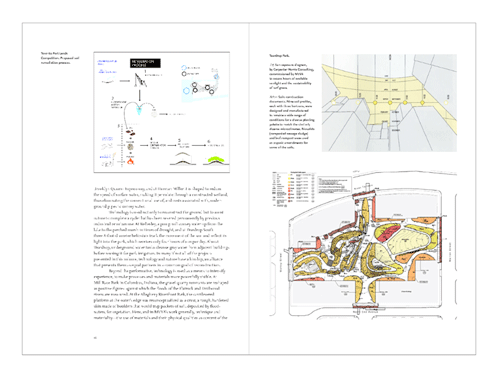Click the black Remediation Process title box

tap(145, 63)
